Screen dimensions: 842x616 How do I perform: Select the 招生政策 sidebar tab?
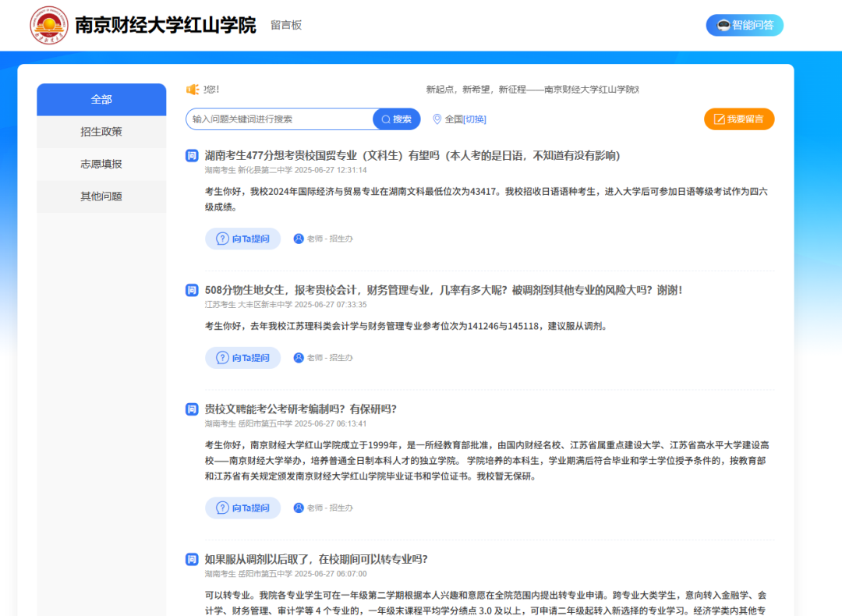pos(101,132)
